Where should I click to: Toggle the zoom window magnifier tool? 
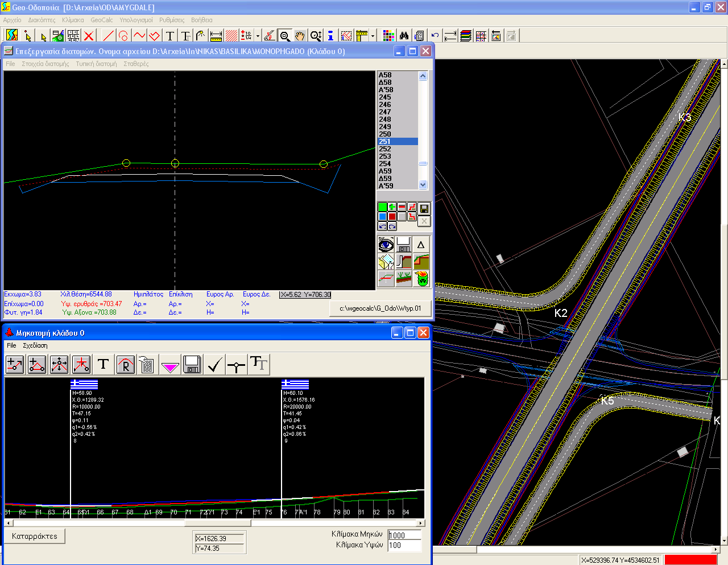coord(285,36)
